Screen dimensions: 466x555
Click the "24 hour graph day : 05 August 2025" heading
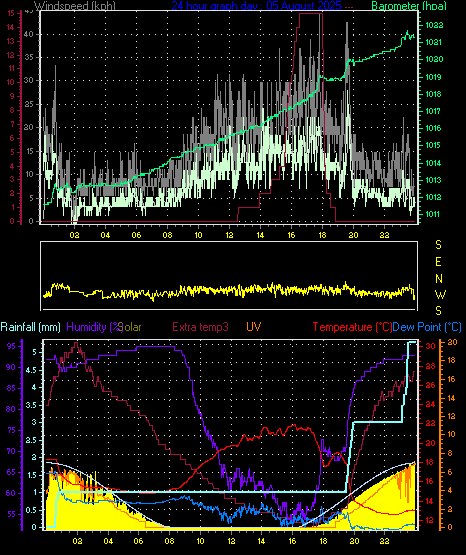point(257,5)
